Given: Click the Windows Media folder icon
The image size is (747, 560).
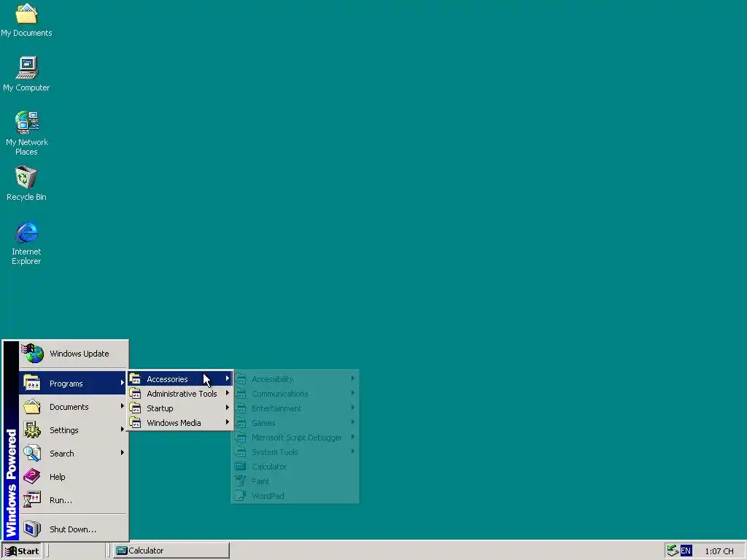Looking at the screenshot, I should [135, 422].
